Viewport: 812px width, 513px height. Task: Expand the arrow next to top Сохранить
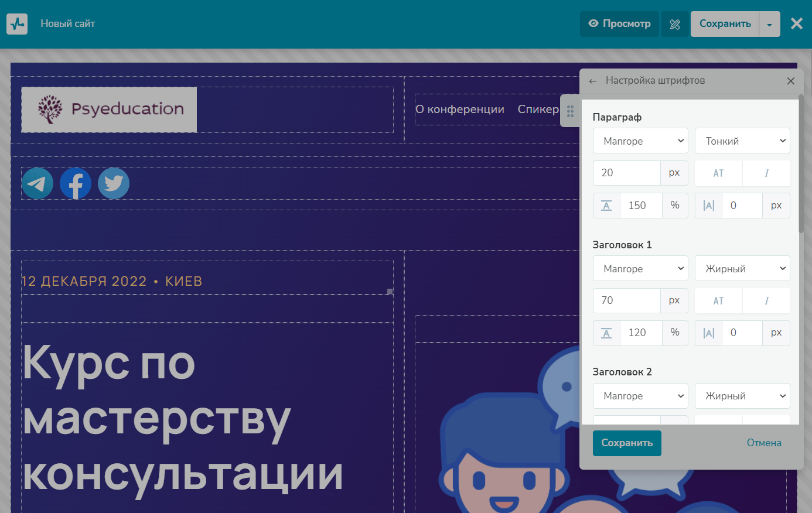click(x=769, y=25)
